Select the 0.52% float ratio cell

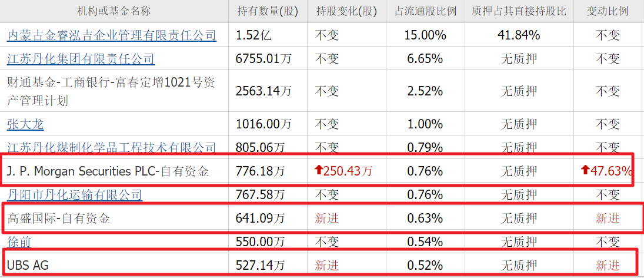[425, 265]
